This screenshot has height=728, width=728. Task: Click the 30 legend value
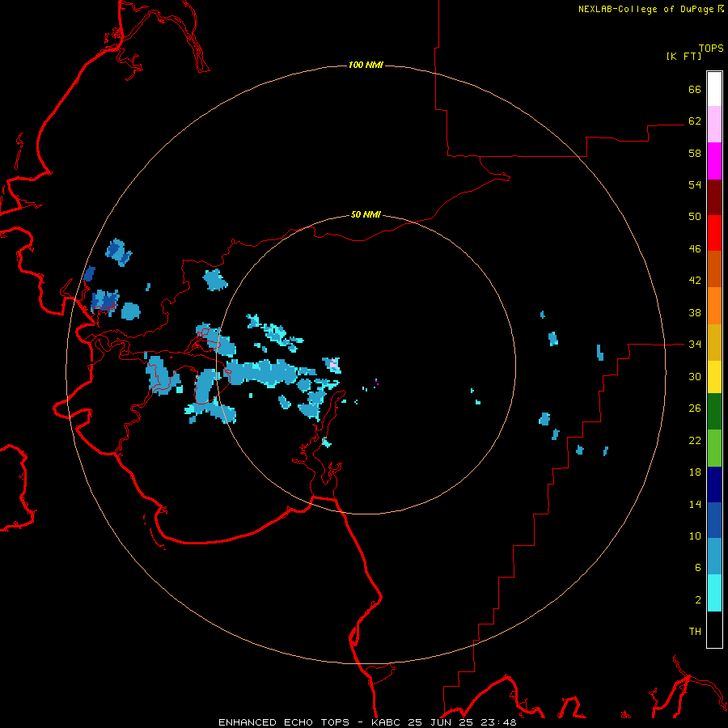(x=695, y=376)
